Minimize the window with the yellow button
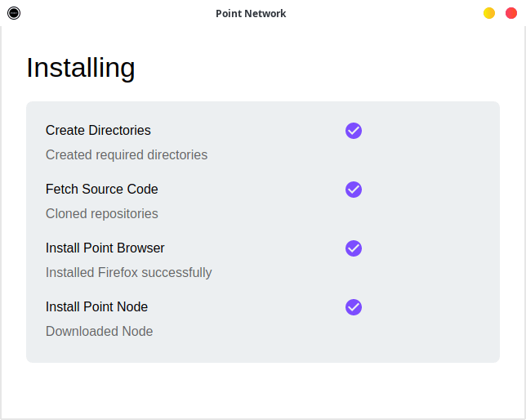This screenshot has width=526, height=420. click(x=489, y=13)
